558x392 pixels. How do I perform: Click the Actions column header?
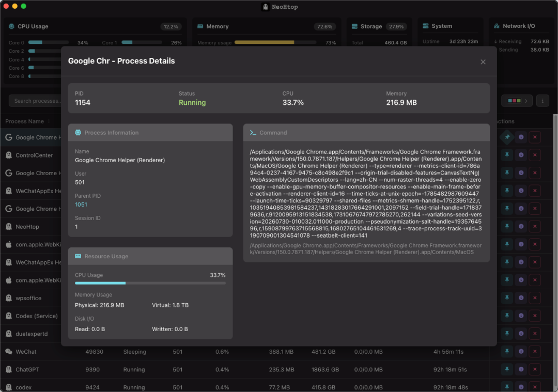click(504, 121)
